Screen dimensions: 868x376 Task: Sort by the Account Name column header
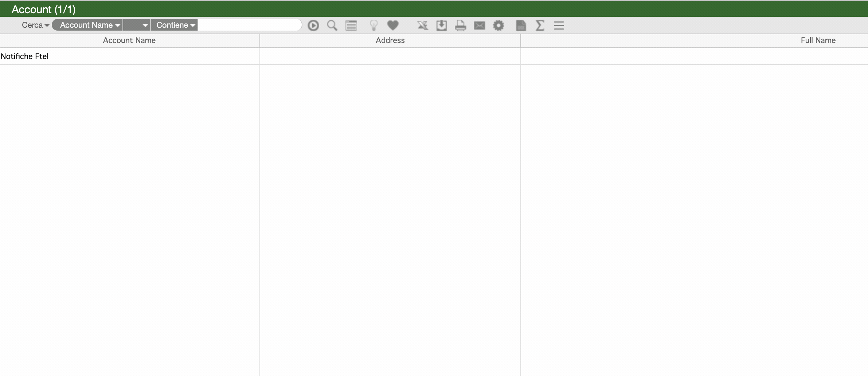click(x=129, y=40)
